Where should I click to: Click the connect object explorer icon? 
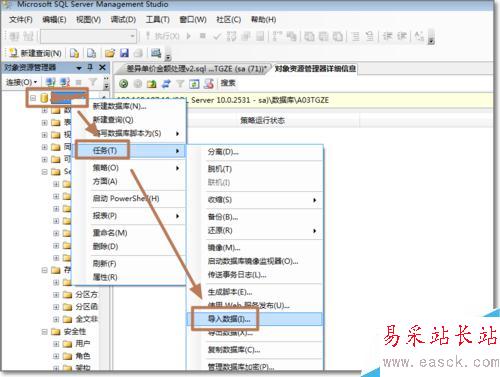(x=51, y=82)
